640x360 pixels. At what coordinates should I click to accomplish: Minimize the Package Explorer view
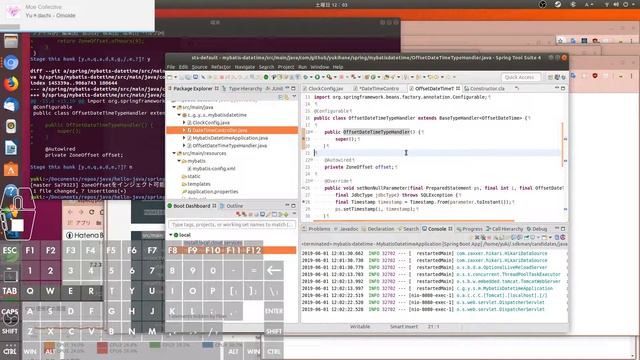click(x=287, y=88)
